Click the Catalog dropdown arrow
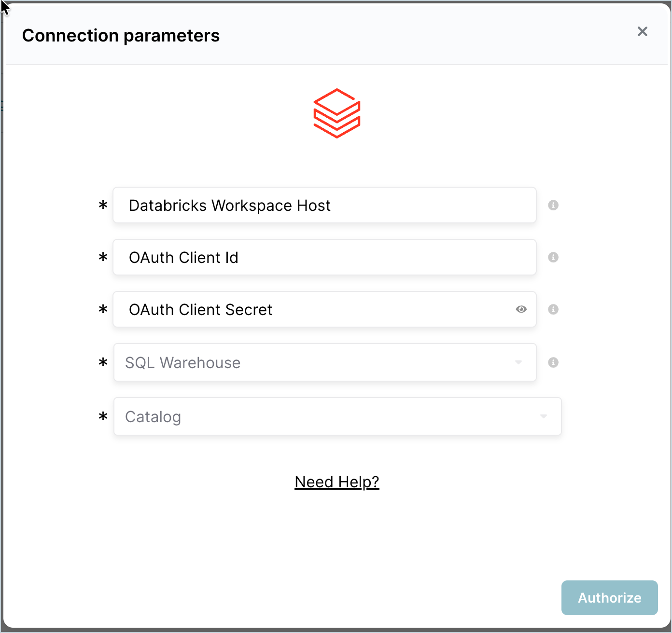This screenshot has width=672, height=633. pos(544,416)
